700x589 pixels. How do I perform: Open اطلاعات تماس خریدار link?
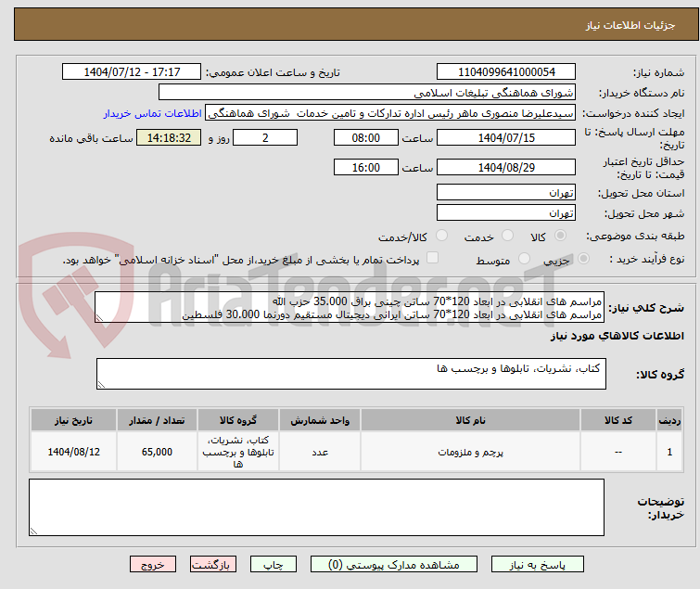[x=153, y=113]
